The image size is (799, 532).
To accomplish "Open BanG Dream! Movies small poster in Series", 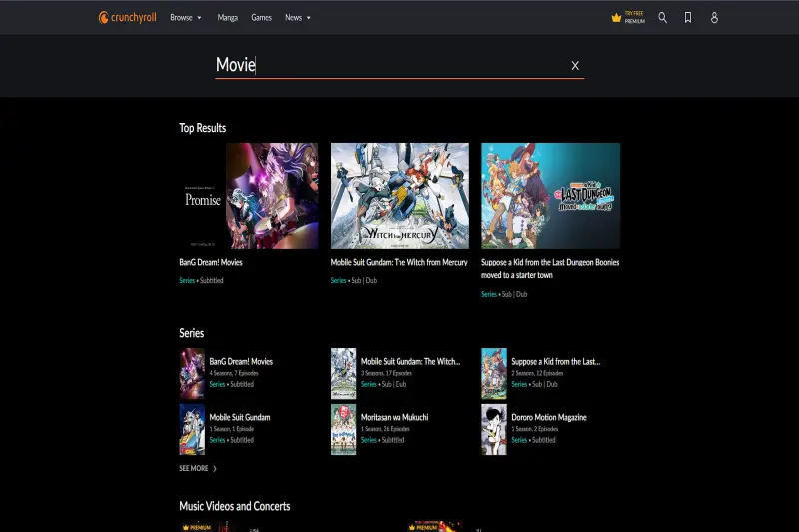I will pyautogui.click(x=192, y=373).
